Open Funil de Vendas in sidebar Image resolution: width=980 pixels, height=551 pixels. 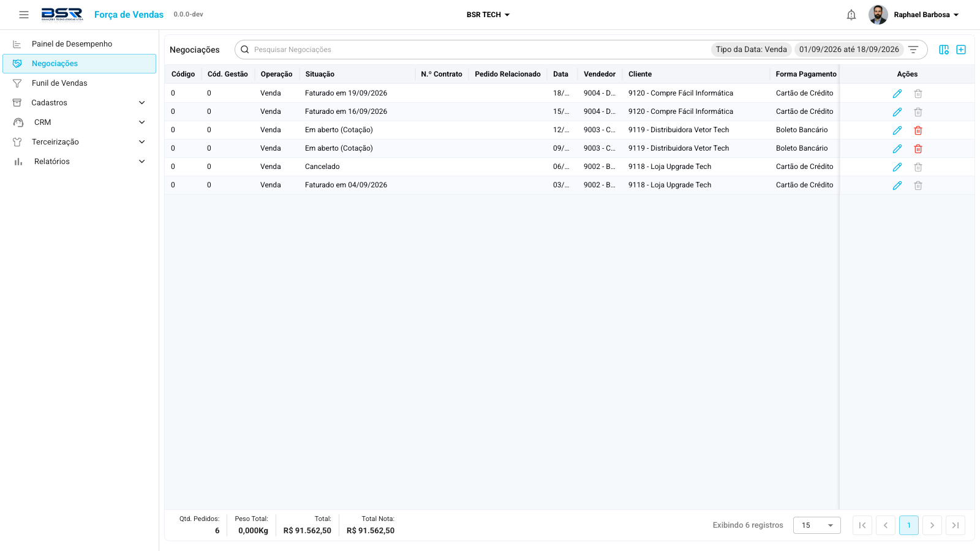click(80, 83)
